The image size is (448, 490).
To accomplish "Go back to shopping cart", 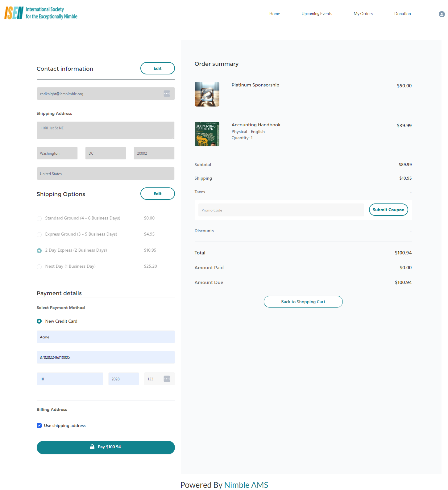I will [303, 302].
